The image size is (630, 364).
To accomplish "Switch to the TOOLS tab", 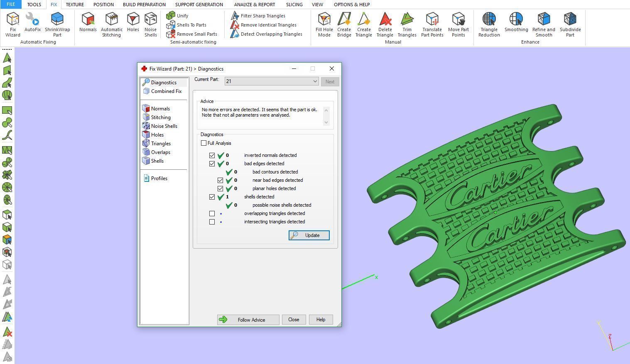I will tap(34, 5).
